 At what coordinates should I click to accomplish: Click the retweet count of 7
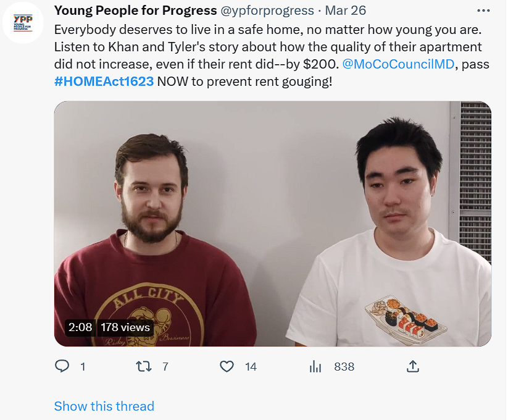tap(165, 366)
